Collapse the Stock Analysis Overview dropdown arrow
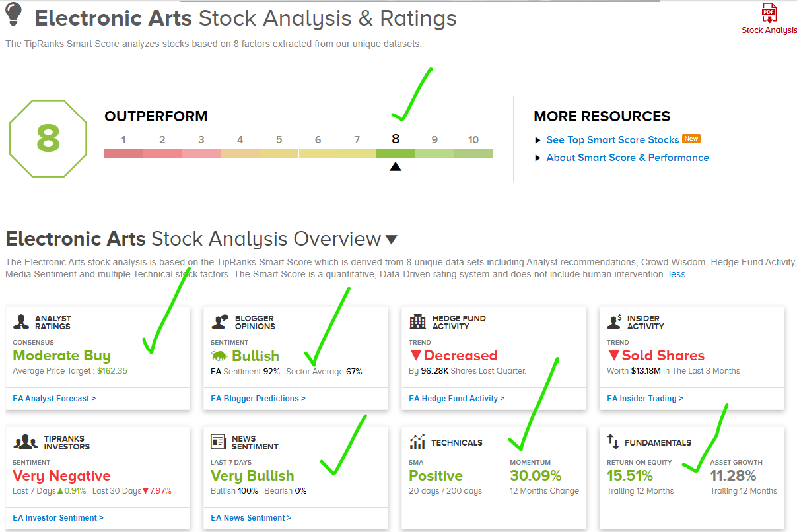This screenshot has height=532, width=797. (392, 240)
